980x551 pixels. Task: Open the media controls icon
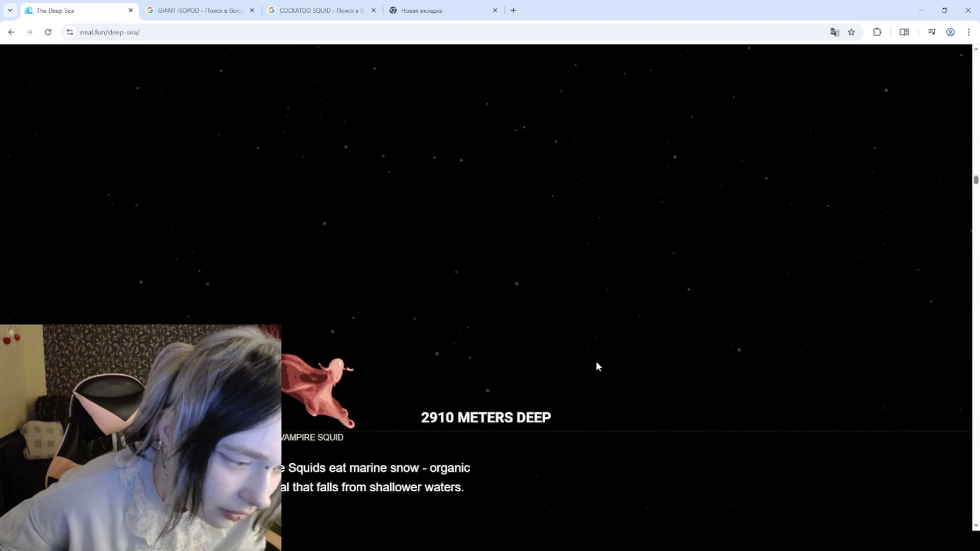click(x=932, y=32)
